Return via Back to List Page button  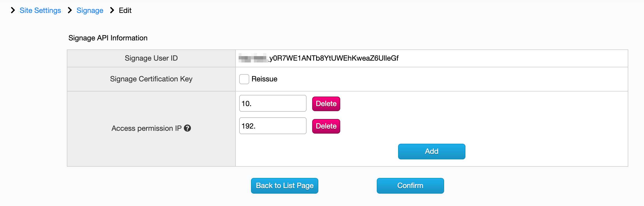284,186
